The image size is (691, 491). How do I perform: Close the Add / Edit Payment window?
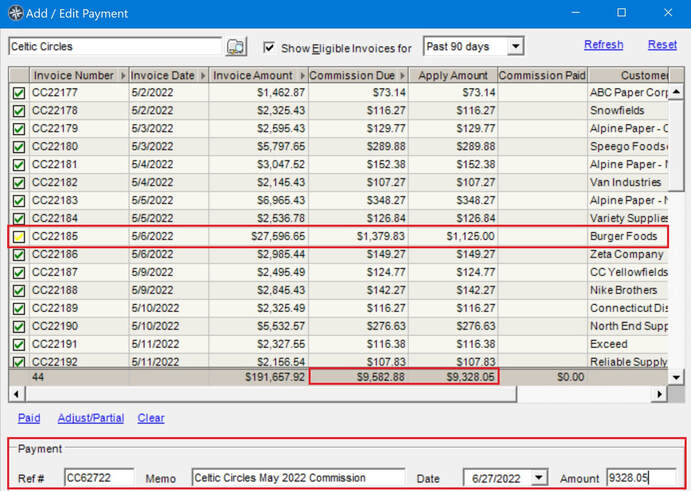tap(668, 13)
